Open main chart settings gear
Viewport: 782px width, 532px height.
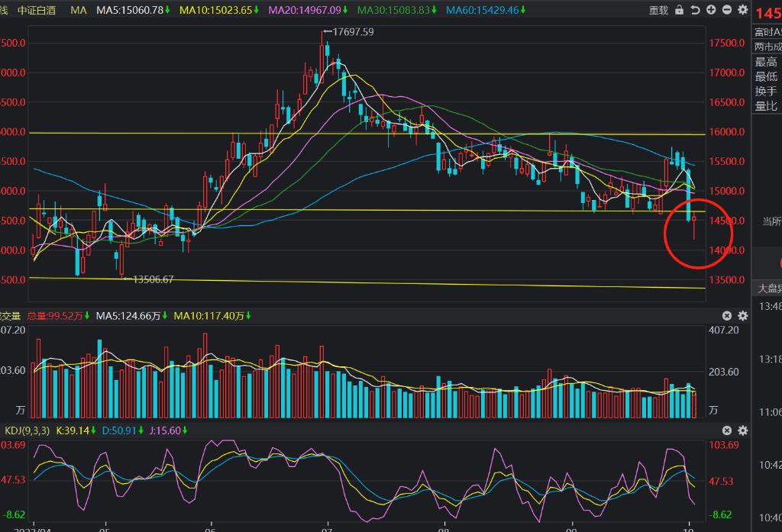pos(742,10)
